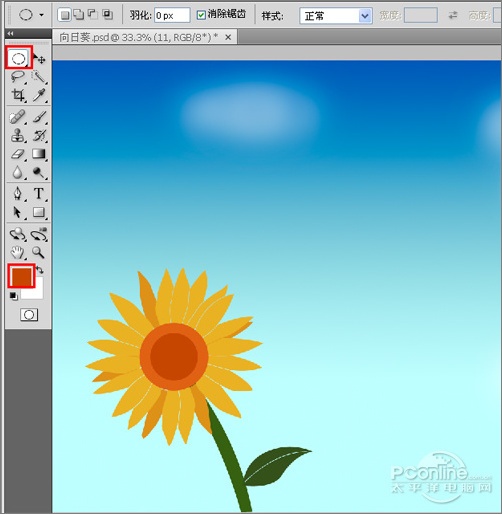Choose Add to Selection mode

(79, 15)
